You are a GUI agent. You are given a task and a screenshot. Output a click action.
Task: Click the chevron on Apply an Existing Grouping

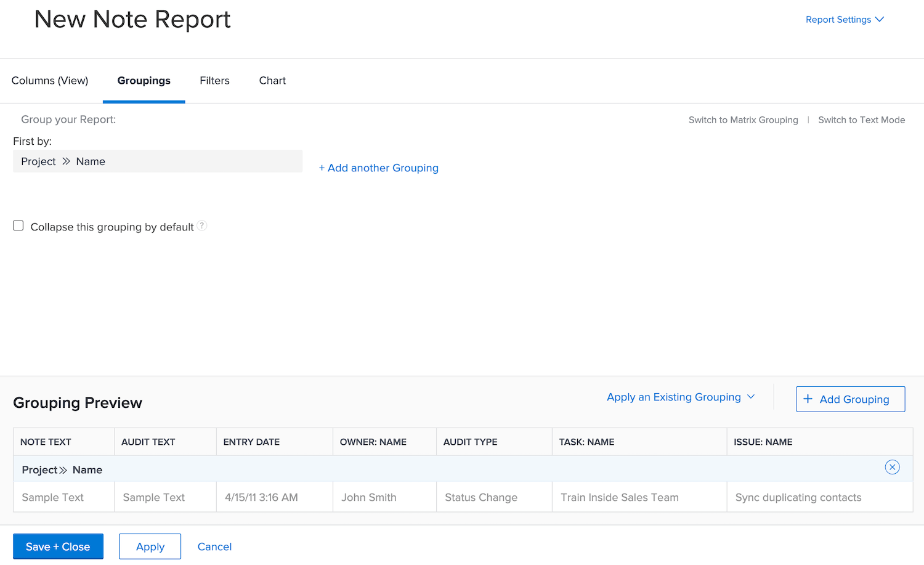(x=751, y=397)
